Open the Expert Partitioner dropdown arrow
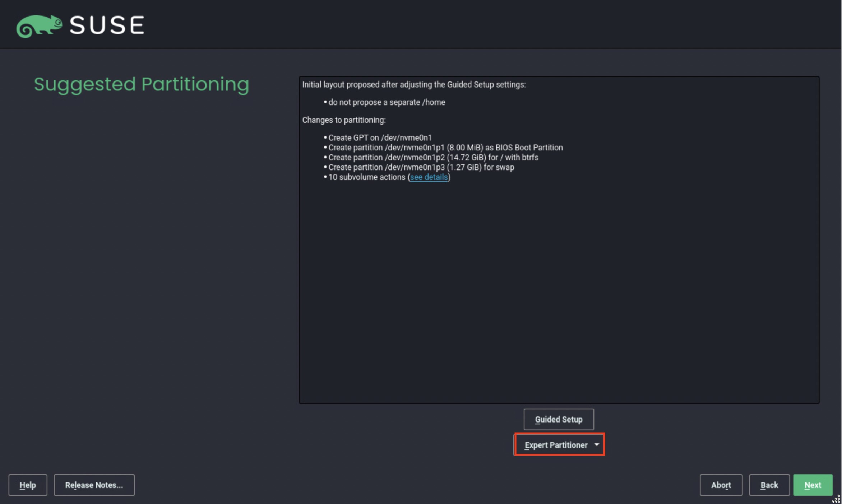 pyautogui.click(x=597, y=445)
